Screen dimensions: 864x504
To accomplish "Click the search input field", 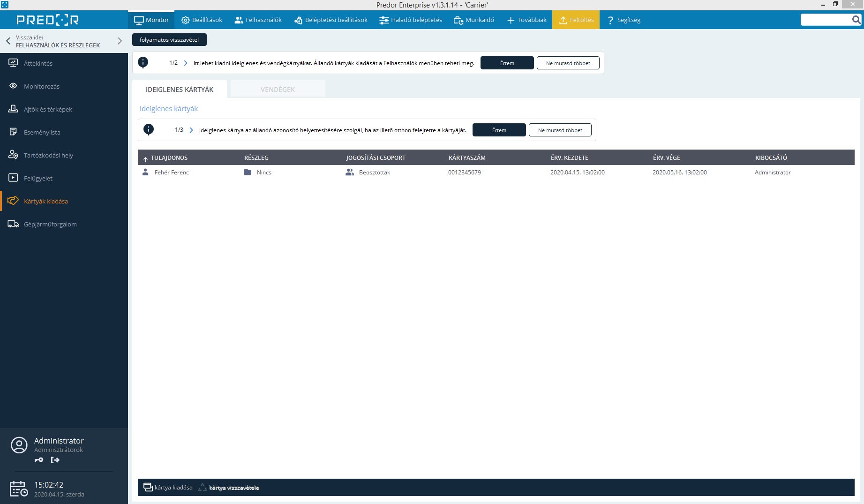I will (826, 20).
